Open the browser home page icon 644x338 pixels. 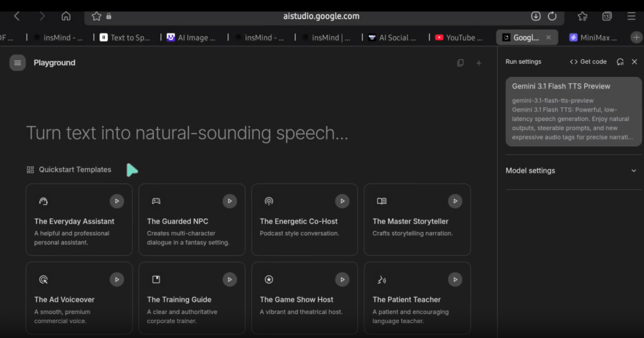click(66, 17)
